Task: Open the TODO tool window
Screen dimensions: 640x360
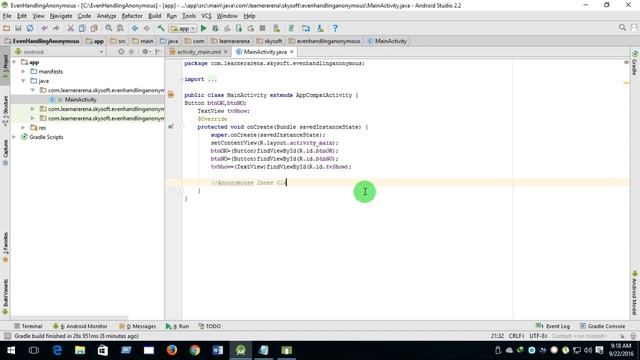Action: click(x=209, y=326)
